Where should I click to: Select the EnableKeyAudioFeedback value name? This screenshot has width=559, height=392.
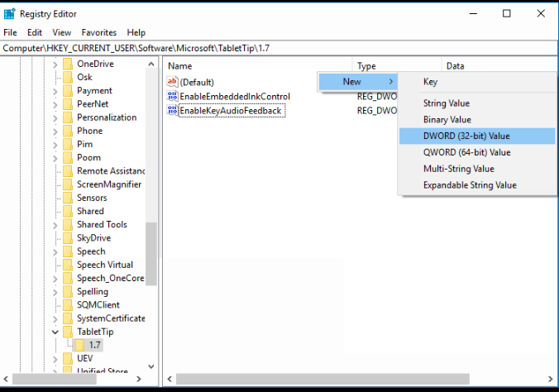[x=231, y=111]
